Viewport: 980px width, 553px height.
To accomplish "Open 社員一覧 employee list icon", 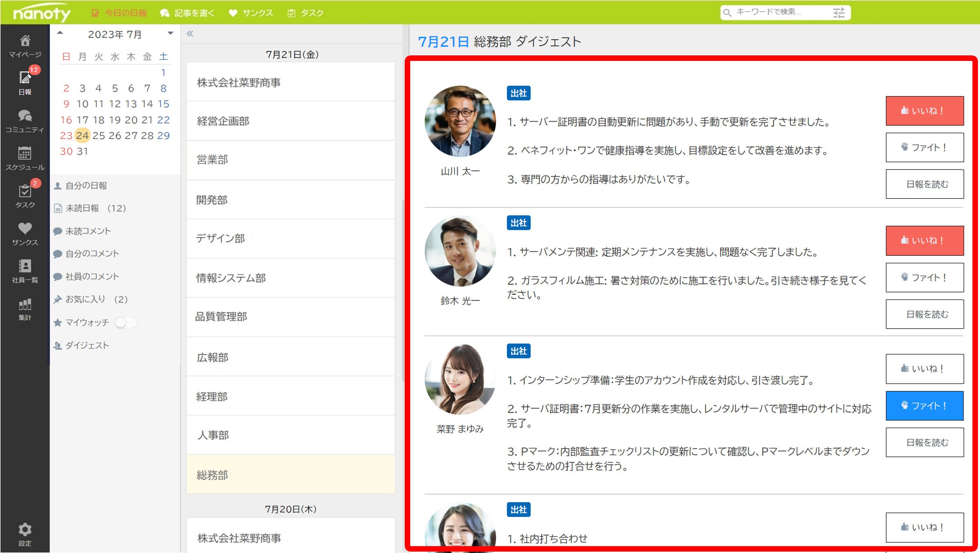I will pyautogui.click(x=25, y=270).
